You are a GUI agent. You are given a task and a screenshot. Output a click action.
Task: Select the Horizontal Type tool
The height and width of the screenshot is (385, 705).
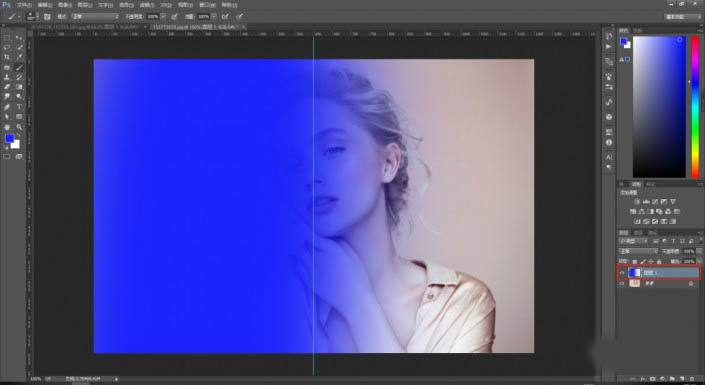tap(19, 107)
